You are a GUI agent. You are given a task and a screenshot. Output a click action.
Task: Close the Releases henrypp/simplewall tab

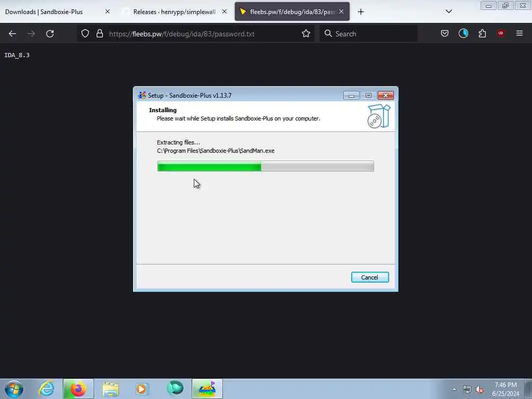pos(224,11)
